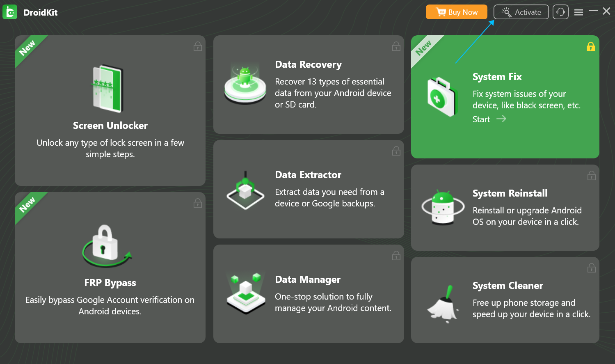Click "Extract data you need" description
This screenshot has width=615, height=364.
(330, 198)
